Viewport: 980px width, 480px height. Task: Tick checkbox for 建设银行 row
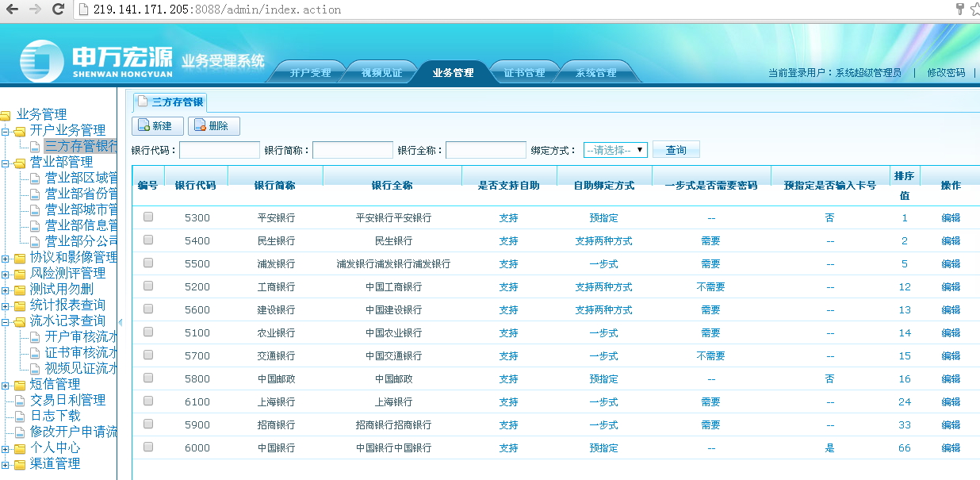148,309
